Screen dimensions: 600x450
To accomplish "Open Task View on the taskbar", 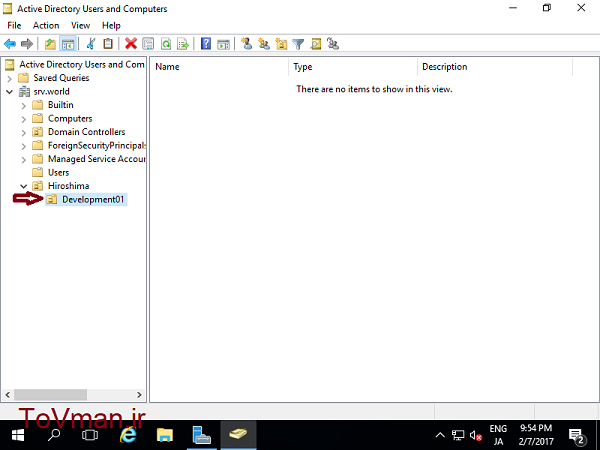I will coord(90,435).
